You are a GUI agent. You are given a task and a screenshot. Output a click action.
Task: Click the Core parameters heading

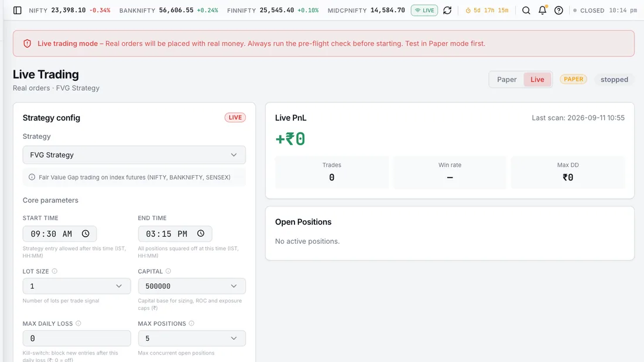point(50,200)
